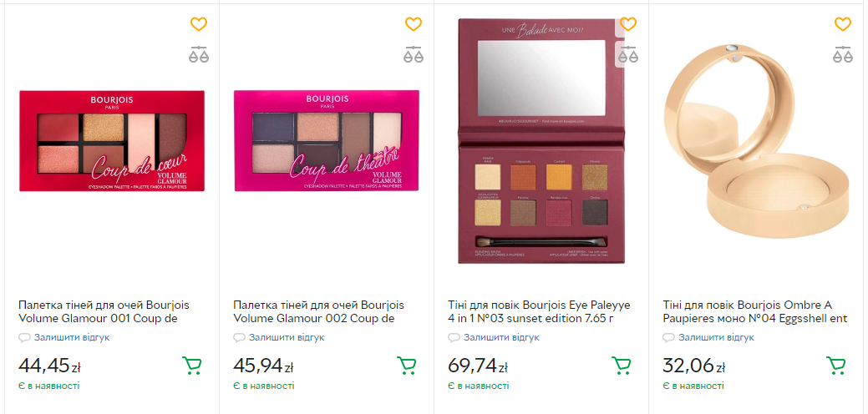
Task: Add 32,06 zł eyeshadow to cart
Action: [836, 366]
